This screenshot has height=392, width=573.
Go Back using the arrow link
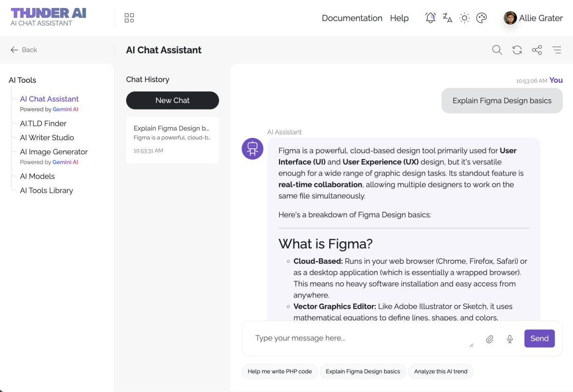coord(24,50)
